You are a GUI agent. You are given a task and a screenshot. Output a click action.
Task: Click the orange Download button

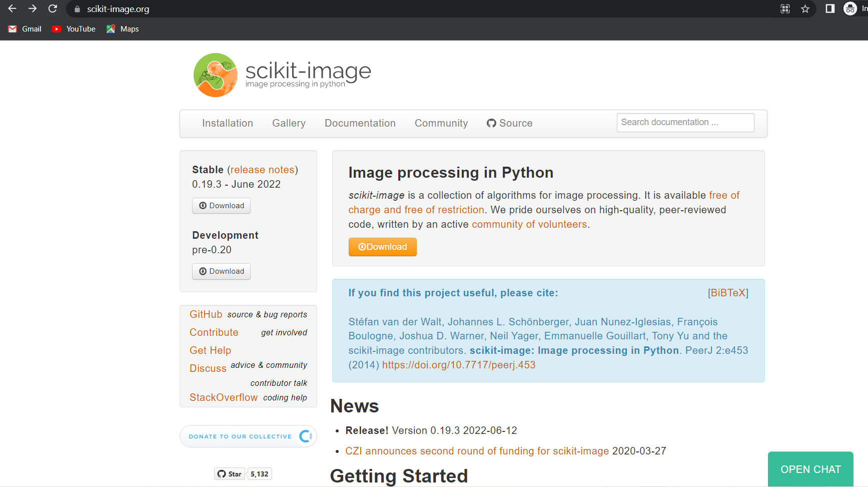pos(383,247)
